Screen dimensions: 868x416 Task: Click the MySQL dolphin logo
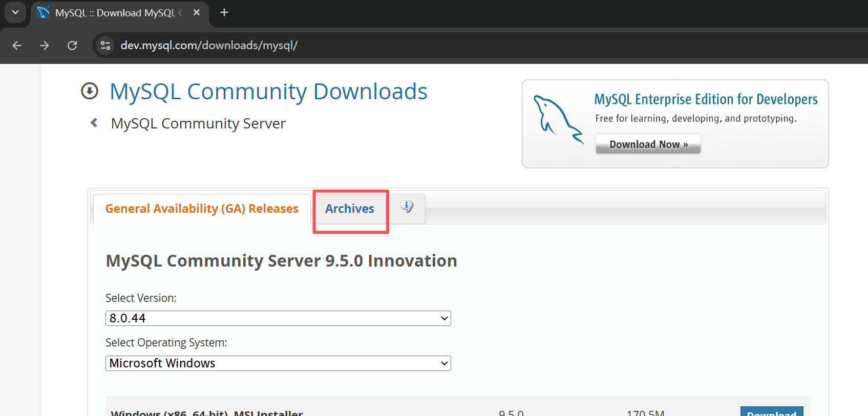558,119
